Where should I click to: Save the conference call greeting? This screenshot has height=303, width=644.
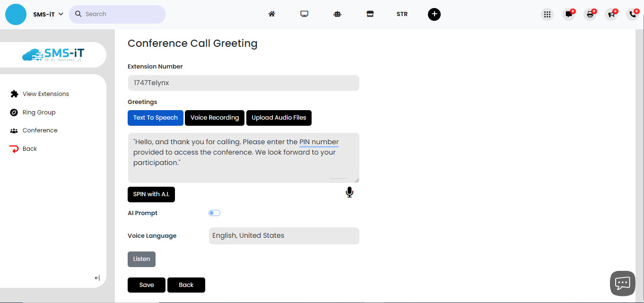(146, 285)
